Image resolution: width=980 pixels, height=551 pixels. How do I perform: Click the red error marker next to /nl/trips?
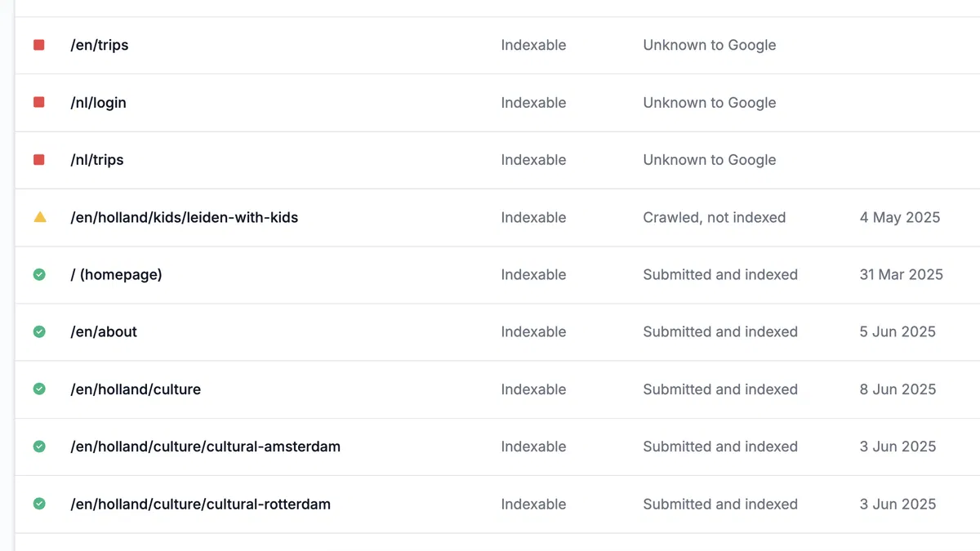(38, 160)
